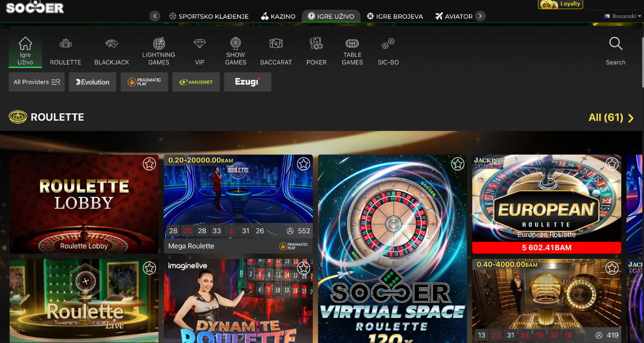Click the imaginelive label
This screenshot has width=644, height=343.
(x=187, y=266)
